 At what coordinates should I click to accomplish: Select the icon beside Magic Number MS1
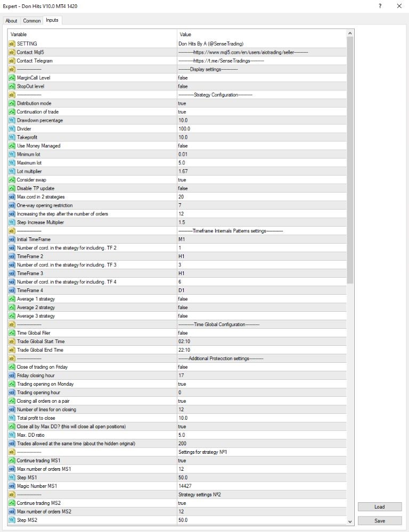[x=12, y=486]
